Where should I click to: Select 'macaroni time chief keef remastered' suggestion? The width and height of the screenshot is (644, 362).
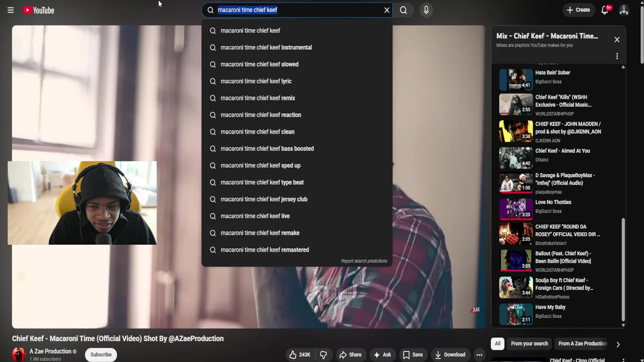tap(297, 249)
